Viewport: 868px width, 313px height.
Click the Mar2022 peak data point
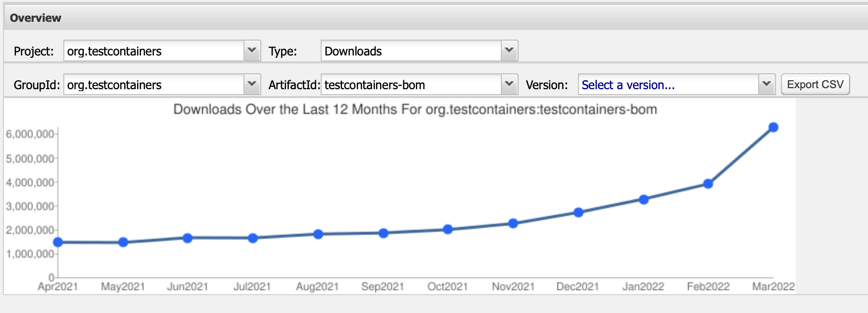(773, 127)
